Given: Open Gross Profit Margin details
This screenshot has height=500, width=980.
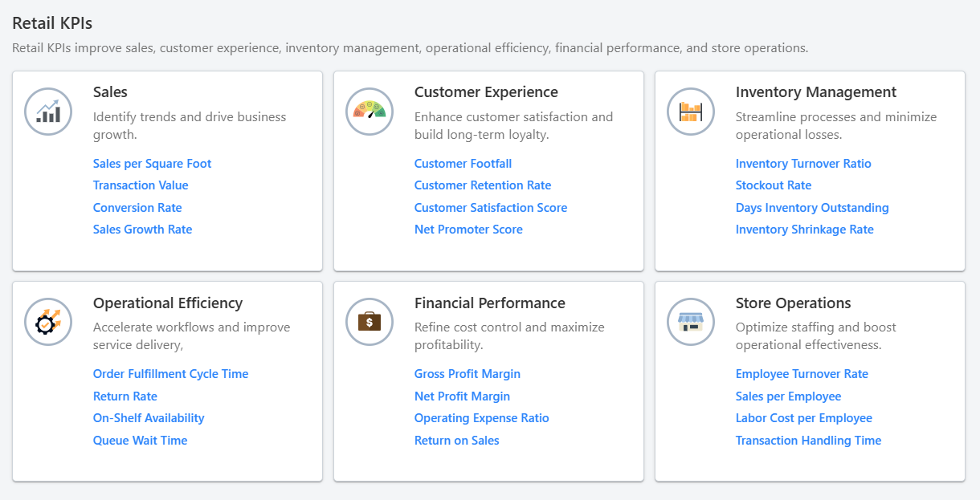Looking at the screenshot, I should [468, 373].
